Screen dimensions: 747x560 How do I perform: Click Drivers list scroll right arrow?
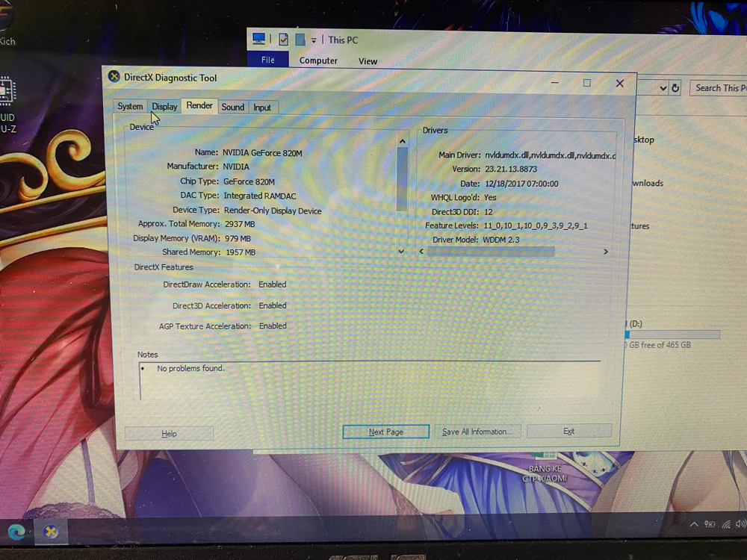pos(606,252)
